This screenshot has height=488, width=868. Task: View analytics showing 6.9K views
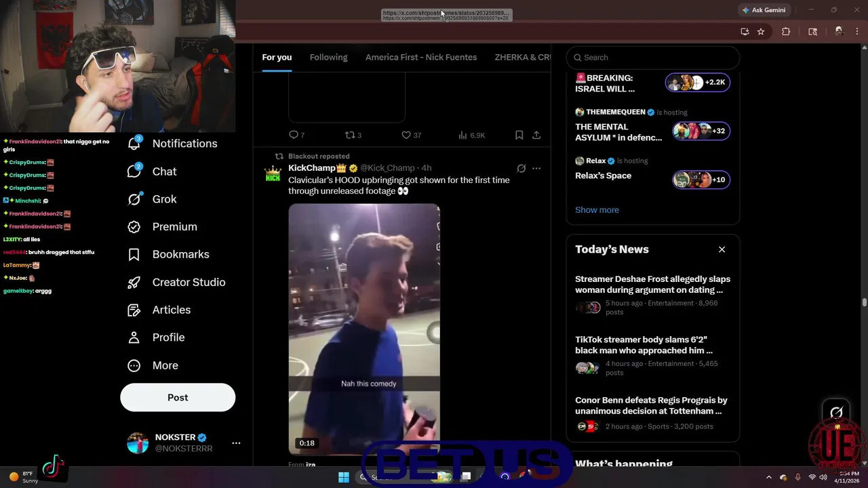tap(471, 135)
